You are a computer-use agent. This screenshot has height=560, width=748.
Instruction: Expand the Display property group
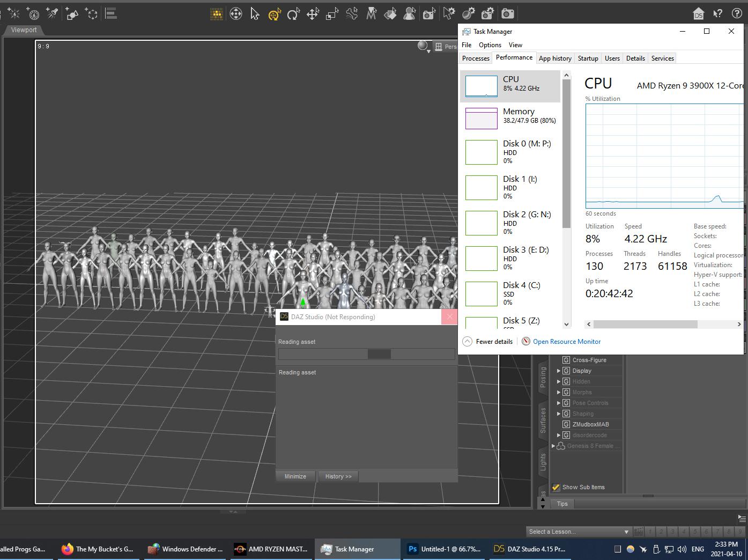click(x=559, y=371)
